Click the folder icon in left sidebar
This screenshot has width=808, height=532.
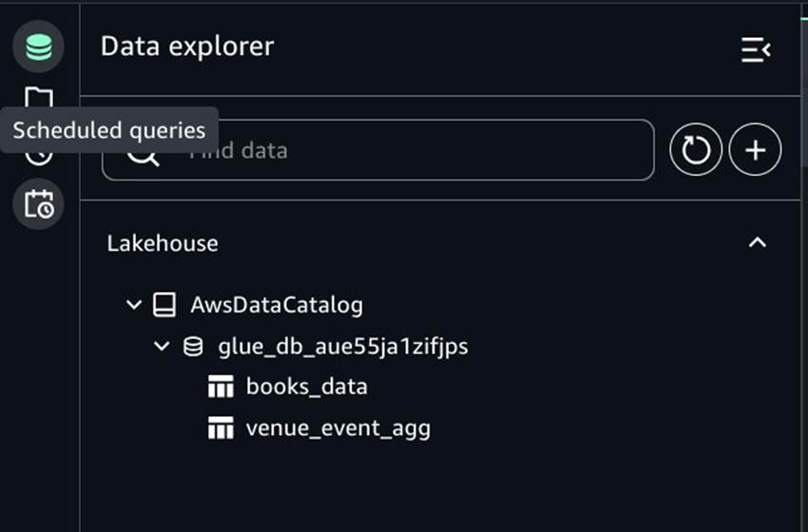tap(38, 96)
